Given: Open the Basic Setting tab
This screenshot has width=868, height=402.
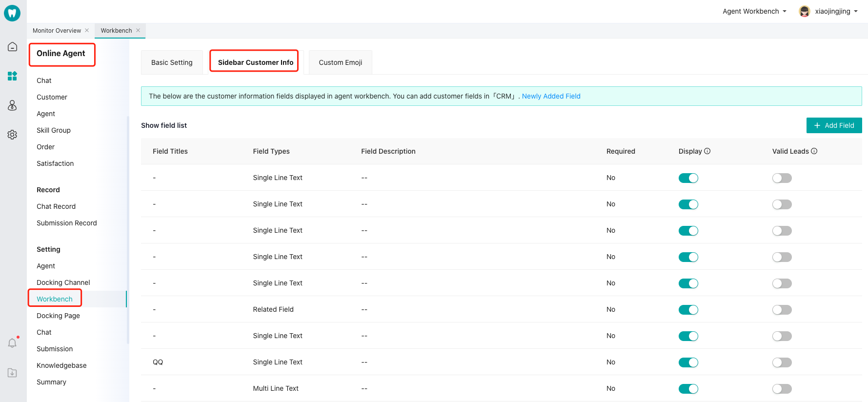Looking at the screenshot, I should click(172, 62).
